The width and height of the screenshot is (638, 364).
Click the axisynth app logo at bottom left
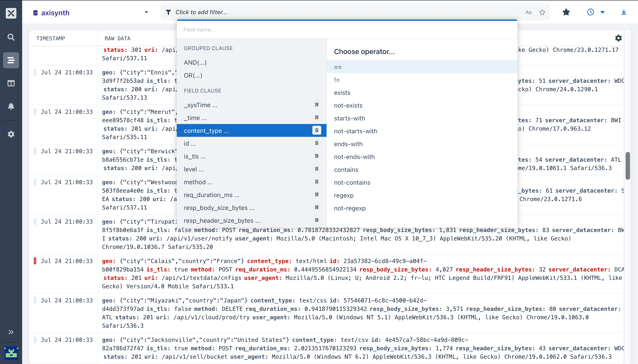tap(11, 352)
